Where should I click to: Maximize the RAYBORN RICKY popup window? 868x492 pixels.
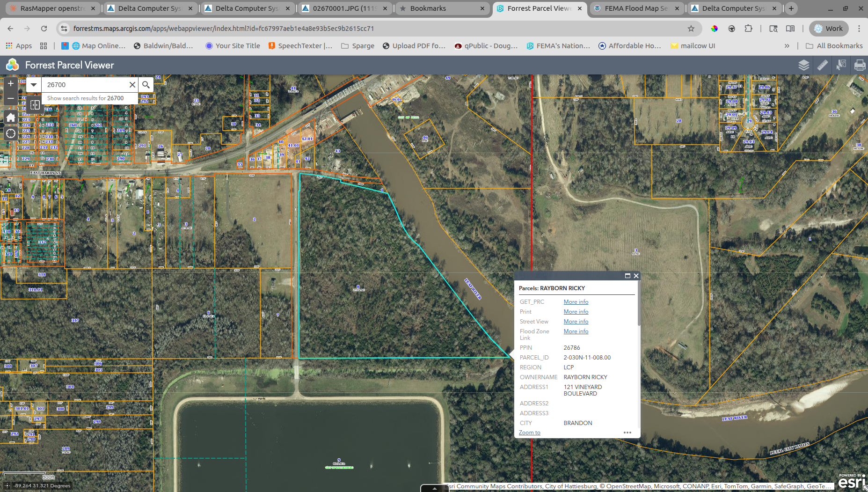[x=627, y=276]
